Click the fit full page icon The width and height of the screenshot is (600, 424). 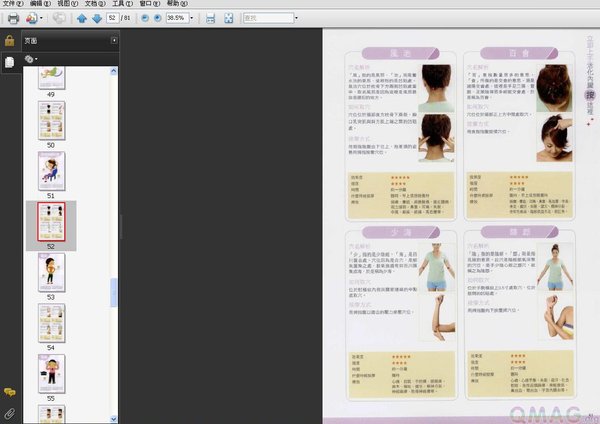point(229,18)
